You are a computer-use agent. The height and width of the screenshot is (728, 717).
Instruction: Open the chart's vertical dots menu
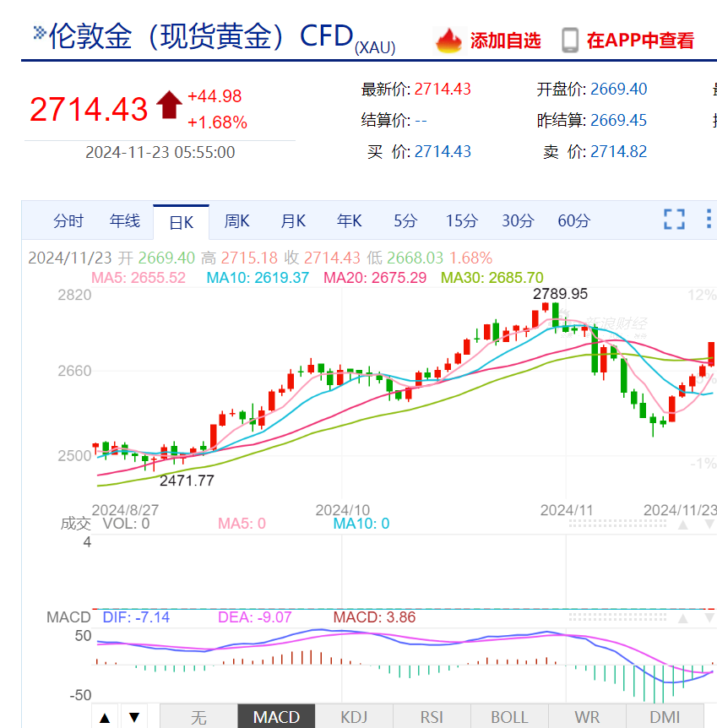point(708,220)
